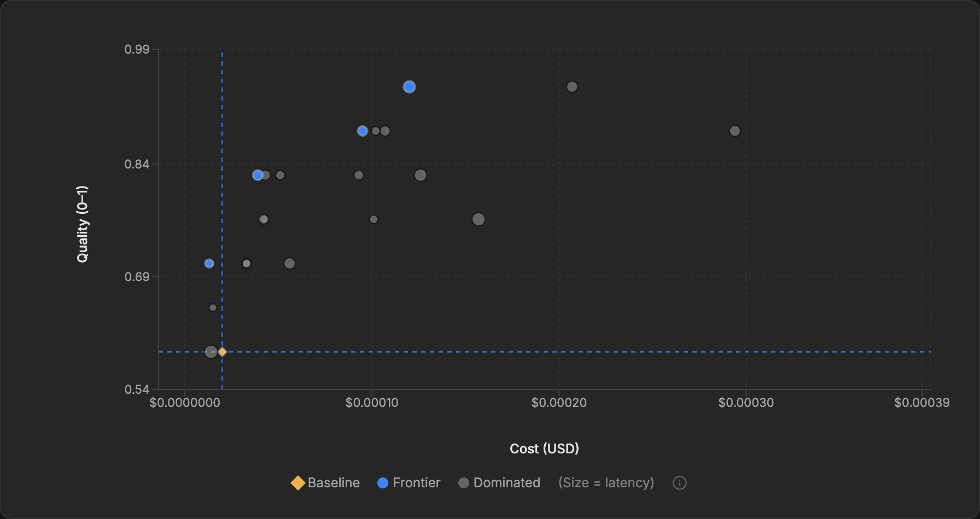Select the large gray point near quality 0.76
The width and height of the screenshot is (980, 519).
pos(479,219)
